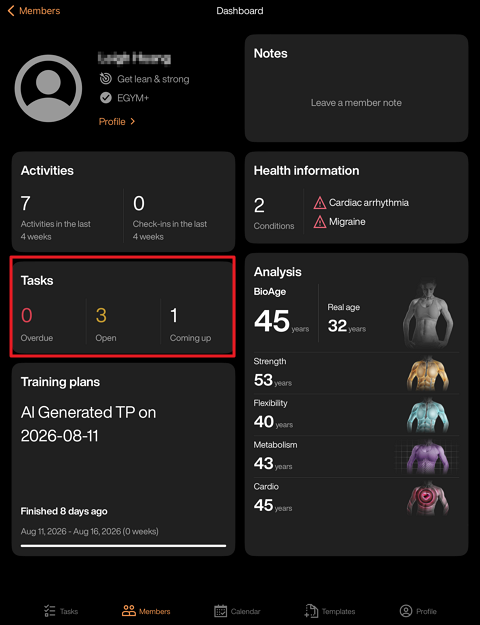Open the Templates icon in bottom bar
The width and height of the screenshot is (480, 625).
[x=312, y=611]
